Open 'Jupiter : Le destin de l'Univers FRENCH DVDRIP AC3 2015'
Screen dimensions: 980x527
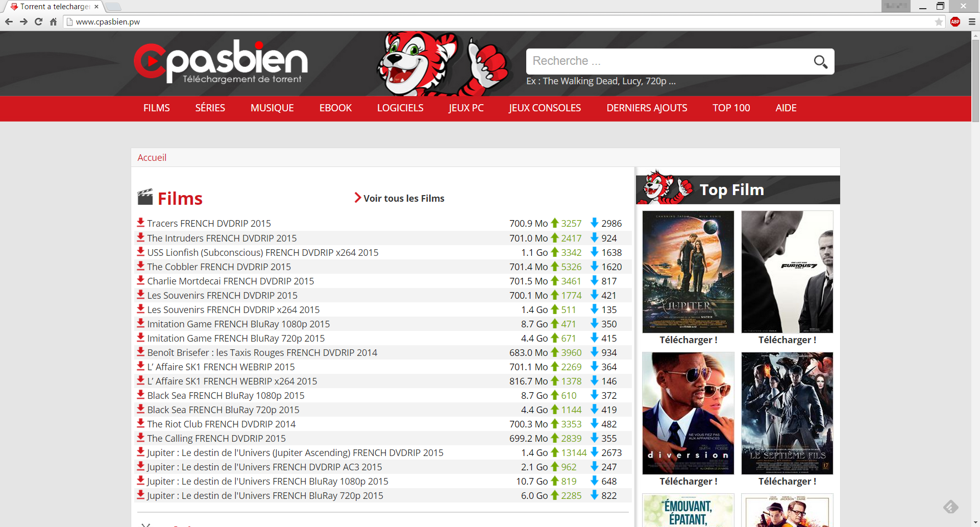[x=264, y=467]
